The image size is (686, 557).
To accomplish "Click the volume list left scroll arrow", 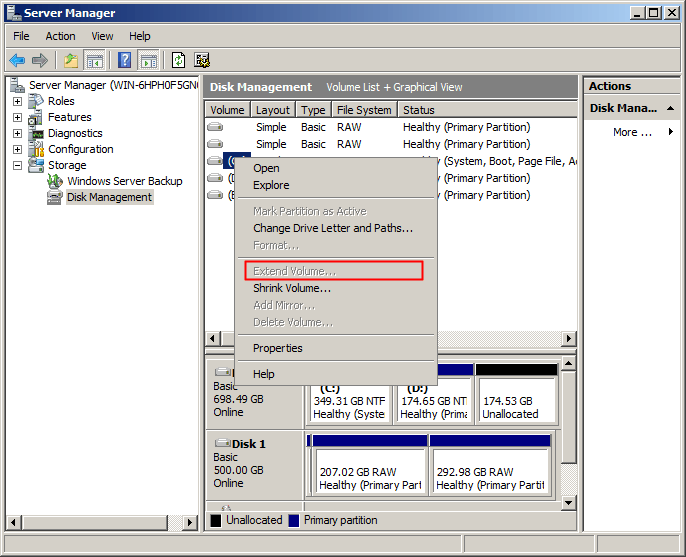I will click(213, 338).
